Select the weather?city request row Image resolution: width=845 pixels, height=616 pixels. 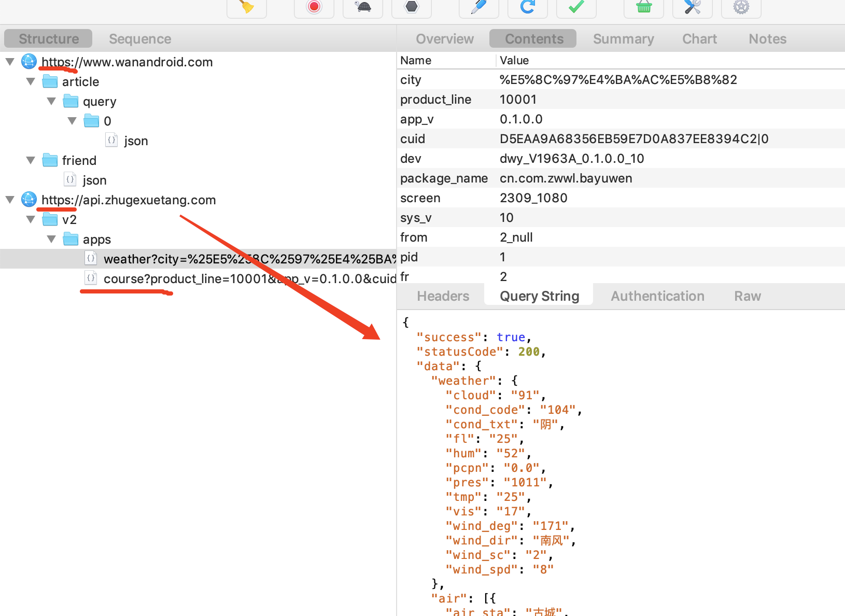(198, 259)
